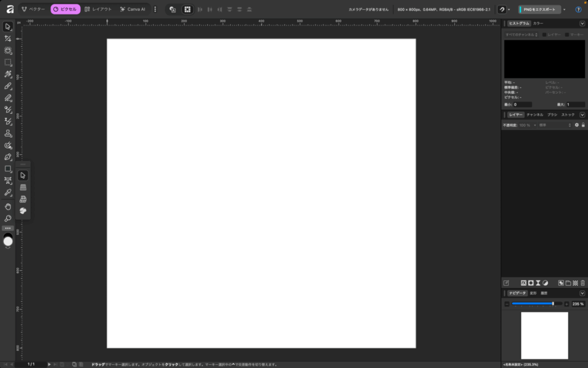This screenshot has width=588, height=368.
Task: Choose the Hand (pan) tool
Action: pyautogui.click(x=8, y=206)
